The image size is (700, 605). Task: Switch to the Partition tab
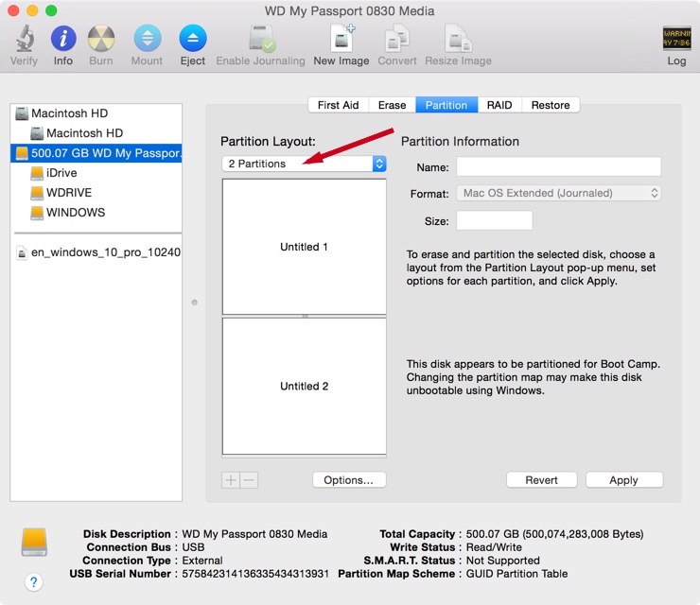446,105
